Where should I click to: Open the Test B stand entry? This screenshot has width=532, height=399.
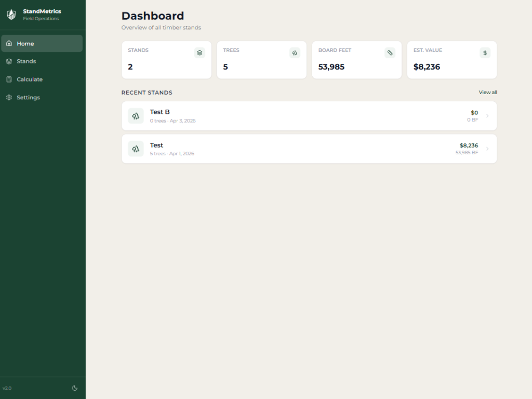tap(309, 116)
